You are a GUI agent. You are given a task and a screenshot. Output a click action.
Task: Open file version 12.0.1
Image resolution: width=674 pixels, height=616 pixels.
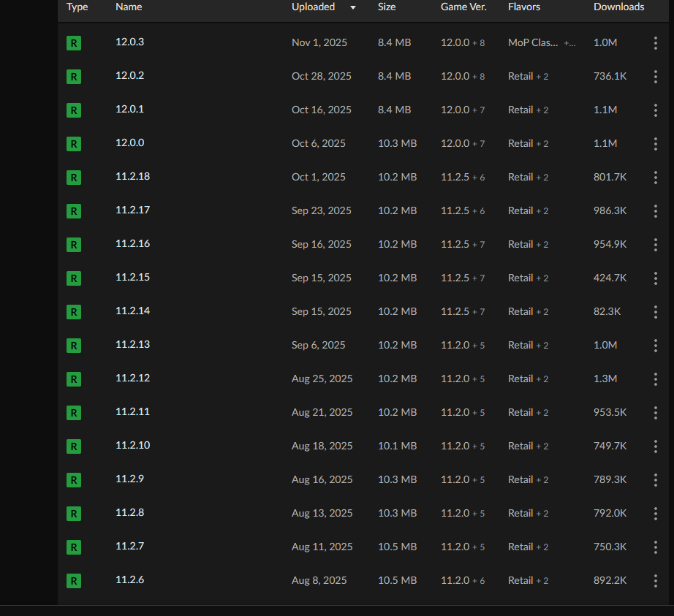[x=130, y=109]
